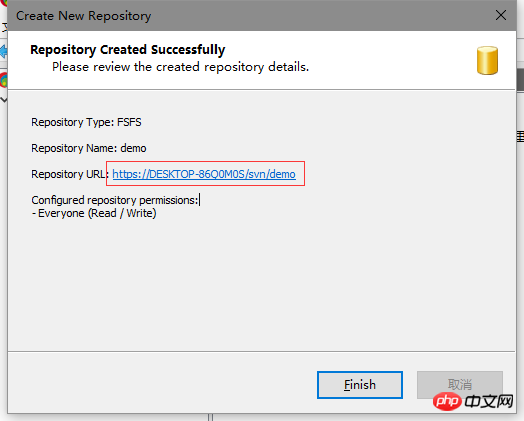The image size is (524, 421).
Task: Click the blue back arrow icon
Action: (x=3, y=52)
